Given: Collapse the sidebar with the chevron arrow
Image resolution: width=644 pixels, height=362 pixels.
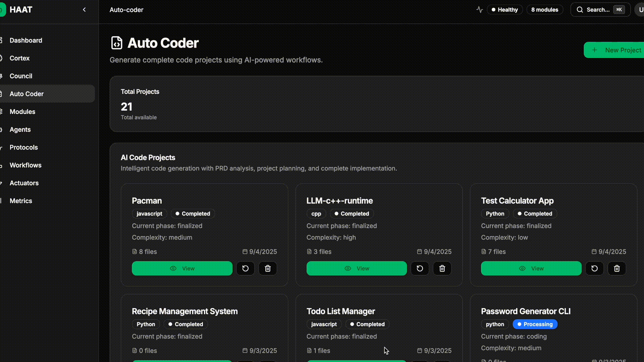Looking at the screenshot, I should click(x=84, y=10).
